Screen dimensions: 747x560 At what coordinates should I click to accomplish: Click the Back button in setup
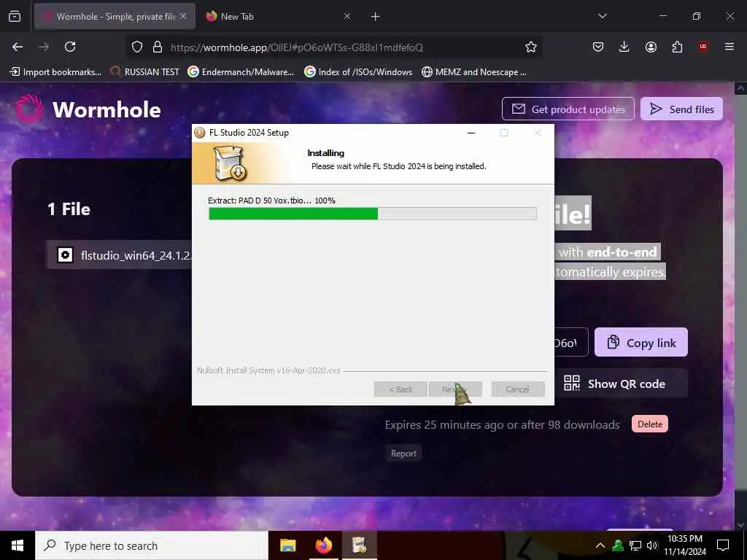coord(400,389)
